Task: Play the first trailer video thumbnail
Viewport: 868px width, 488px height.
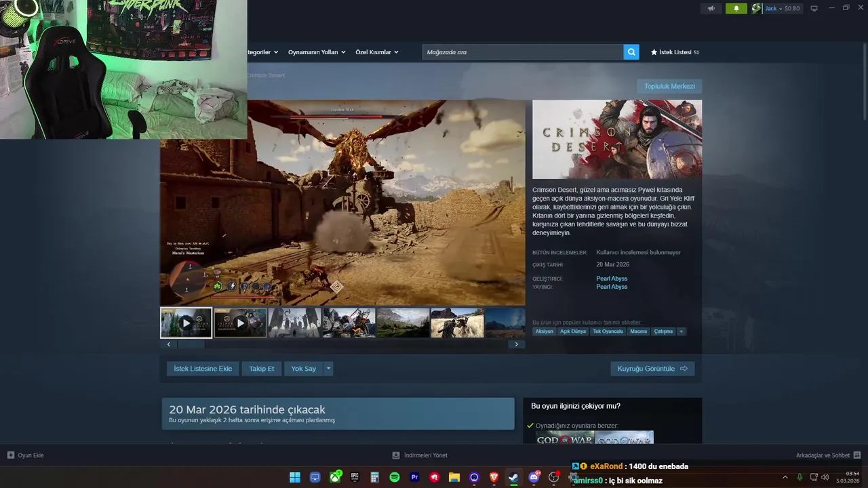Action: click(186, 323)
